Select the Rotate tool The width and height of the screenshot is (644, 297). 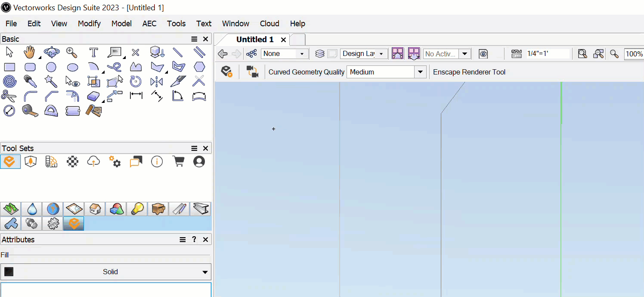click(136, 81)
